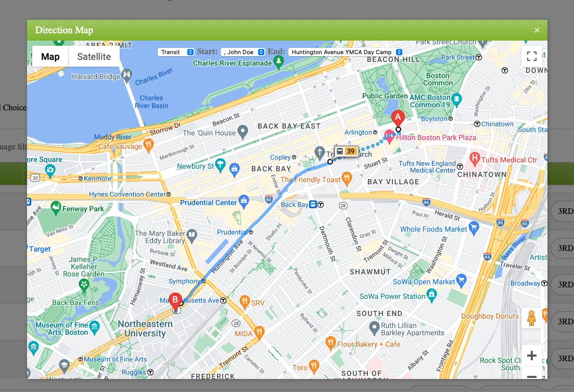
Task: Click red marker B on the map
Action: coord(175,300)
